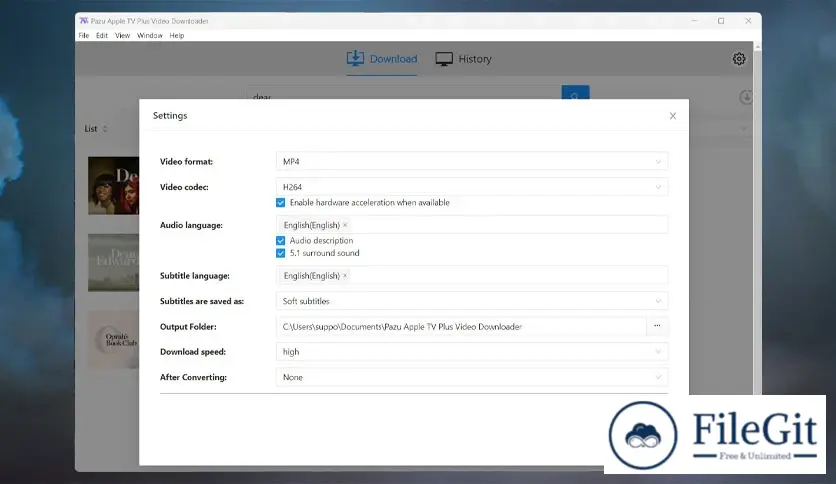Toggle the 5.1 surround sound checkbox
This screenshot has width=836, height=484.
[280, 253]
